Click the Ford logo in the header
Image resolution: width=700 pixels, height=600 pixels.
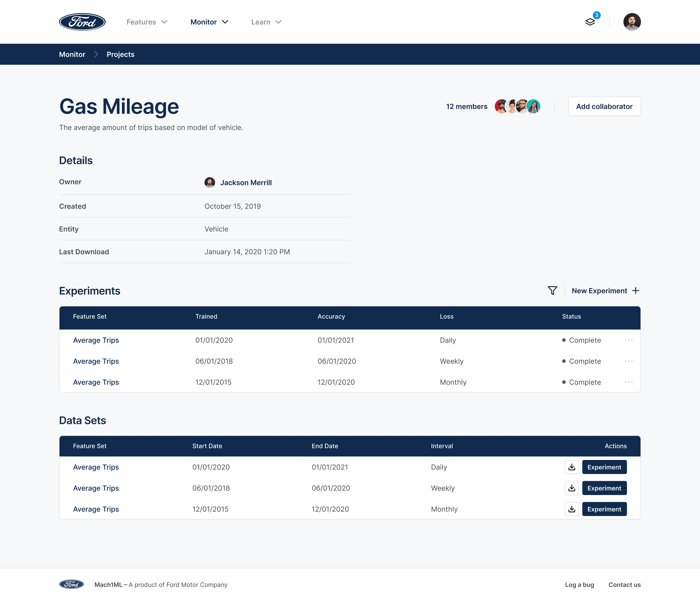(x=82, y=22)
